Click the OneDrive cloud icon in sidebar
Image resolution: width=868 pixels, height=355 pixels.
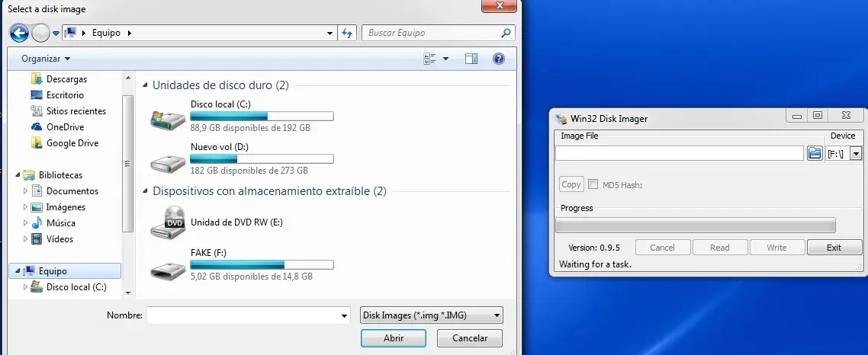coord(37,127)
